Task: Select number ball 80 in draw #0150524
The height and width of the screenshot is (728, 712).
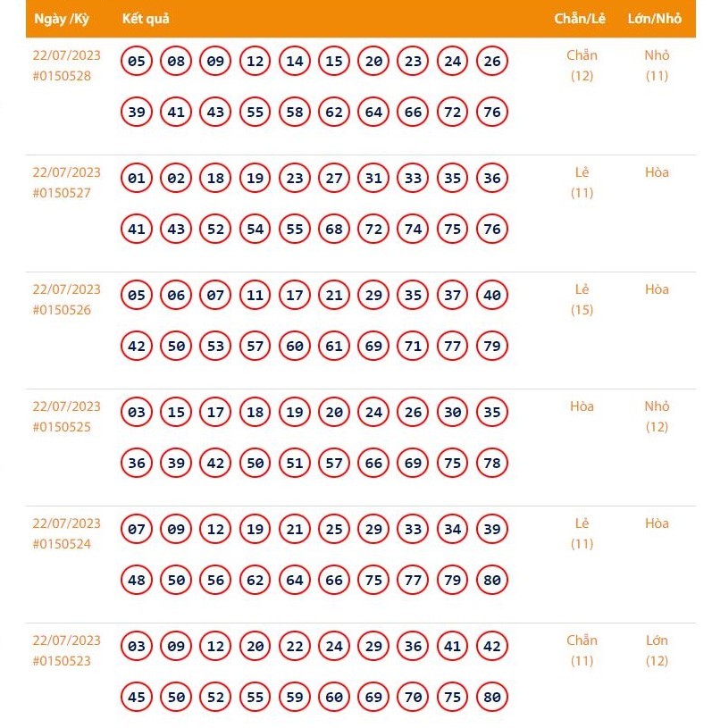Action: coord(491,581)
